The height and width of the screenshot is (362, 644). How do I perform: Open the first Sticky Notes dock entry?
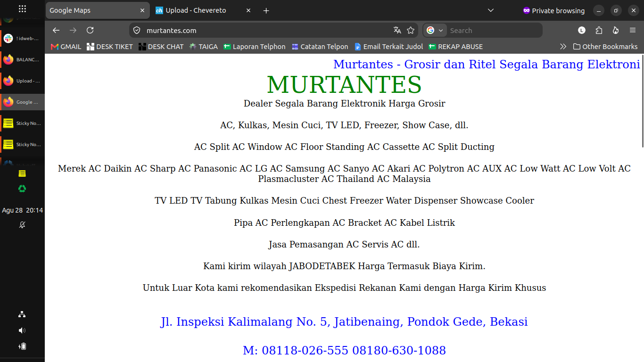(x=22, y=123)
